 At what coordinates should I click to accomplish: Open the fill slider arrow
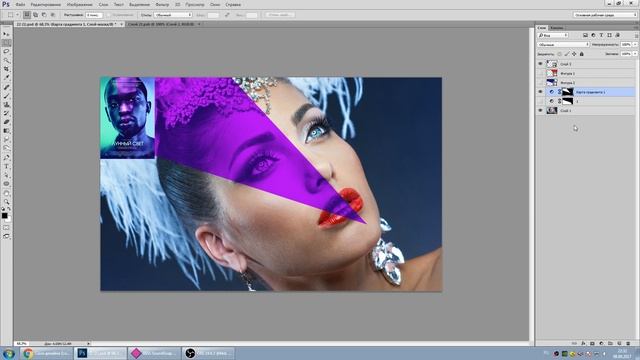635,54
